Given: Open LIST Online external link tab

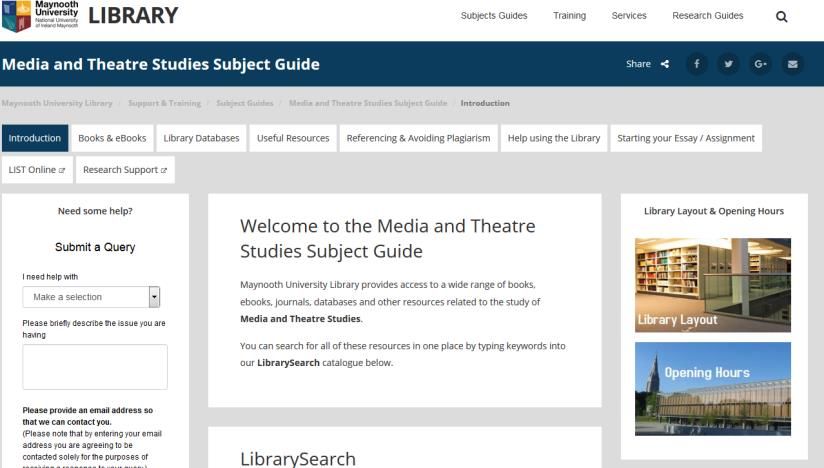Looking at the screenshot, I should 37,170.
